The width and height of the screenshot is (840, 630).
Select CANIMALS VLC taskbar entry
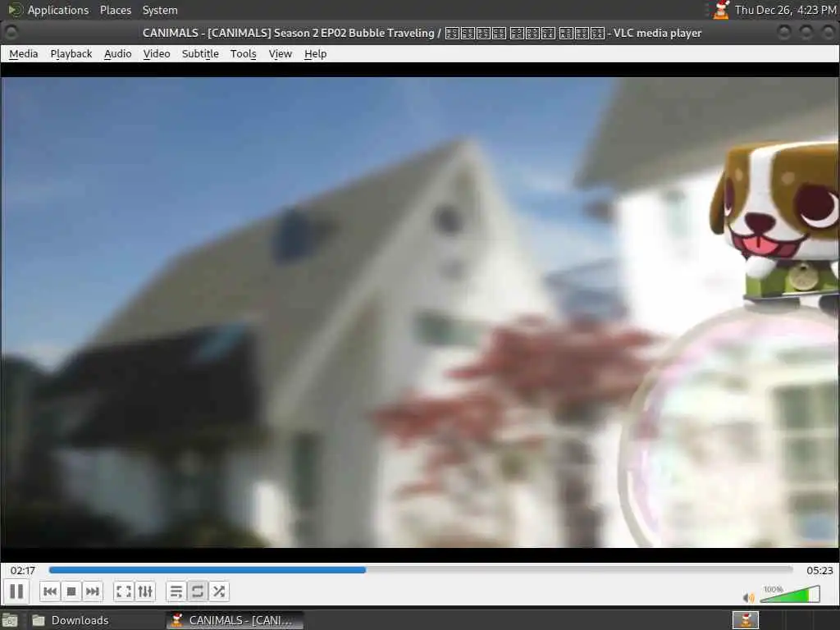[x=235, y=620]
